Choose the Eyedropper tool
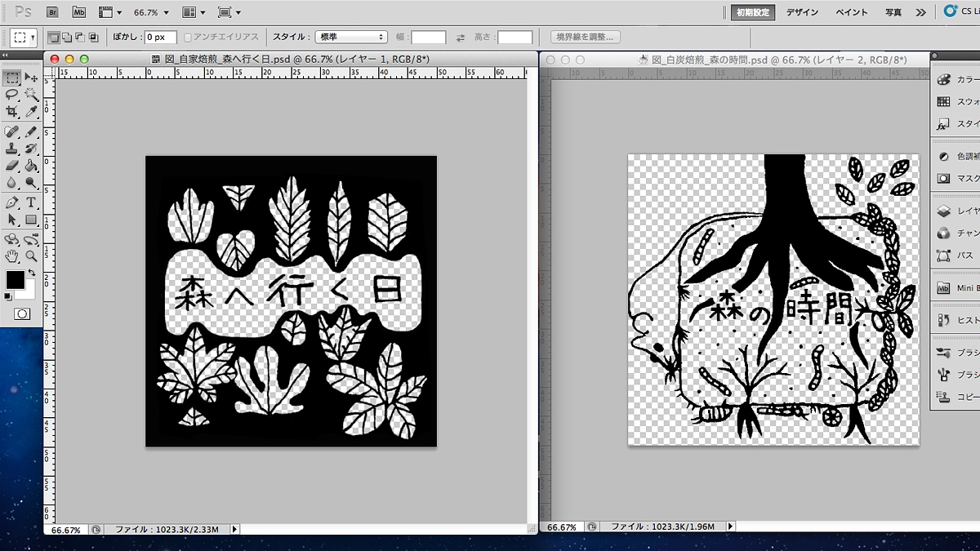The width and height of the screenshot is (980, 551). pos(31,112)
